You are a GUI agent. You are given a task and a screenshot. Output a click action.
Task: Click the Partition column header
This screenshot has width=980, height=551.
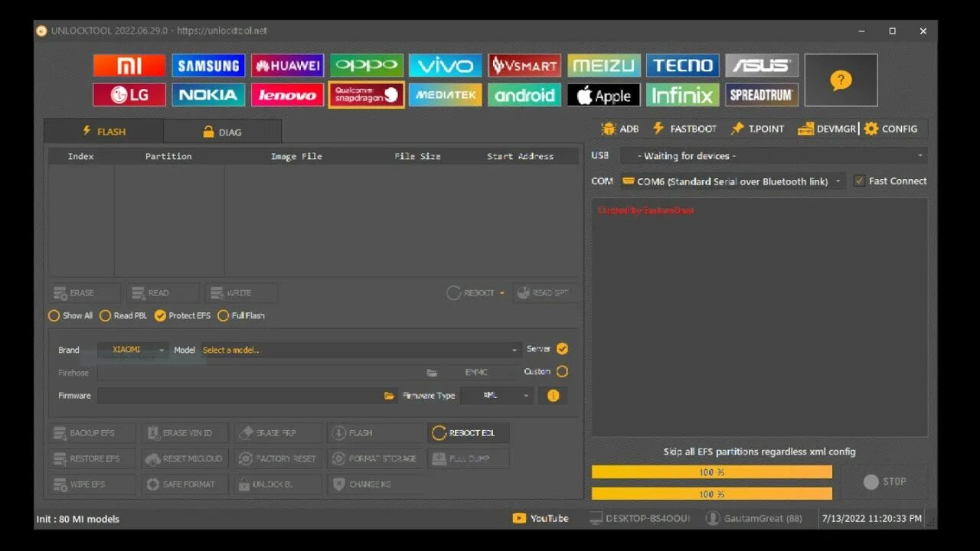[x=169, y=156]
